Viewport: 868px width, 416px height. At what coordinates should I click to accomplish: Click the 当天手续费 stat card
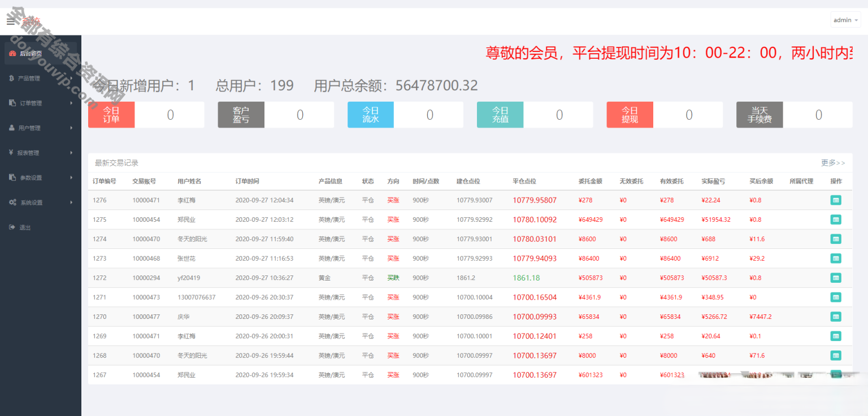(795, 115)
